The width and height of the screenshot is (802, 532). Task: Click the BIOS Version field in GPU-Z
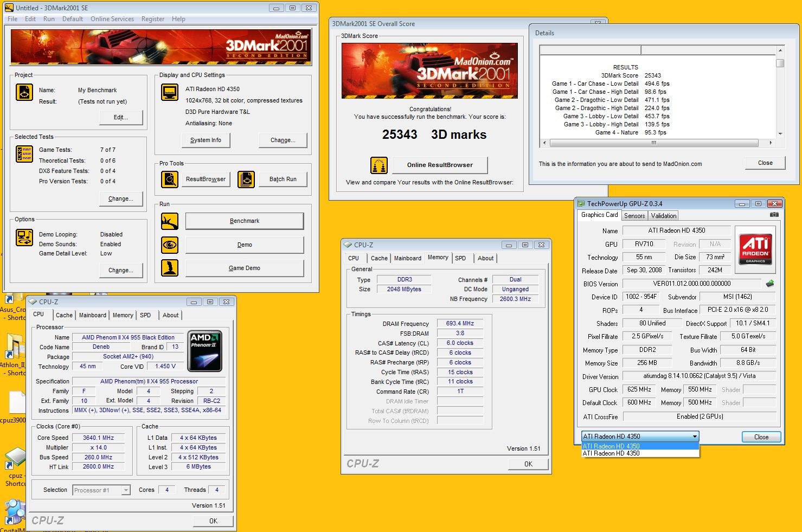tap(692, 284)
